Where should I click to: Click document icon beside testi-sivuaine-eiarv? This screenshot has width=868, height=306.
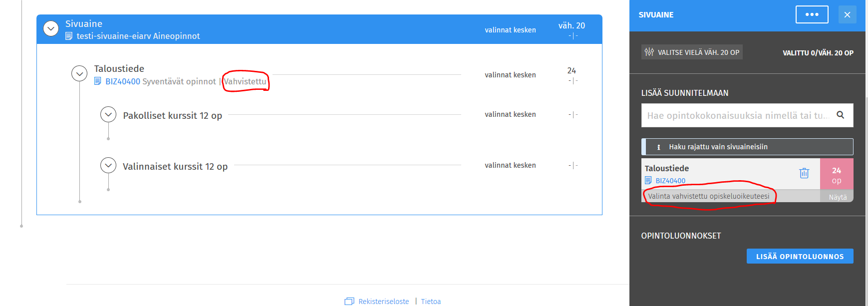click(x=69, y=36)
